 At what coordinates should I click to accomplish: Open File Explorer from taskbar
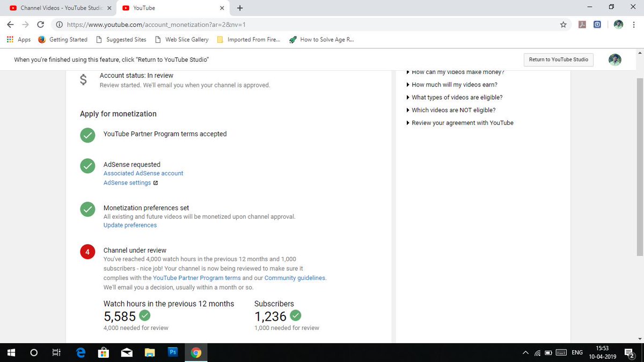tap(150, 352)
